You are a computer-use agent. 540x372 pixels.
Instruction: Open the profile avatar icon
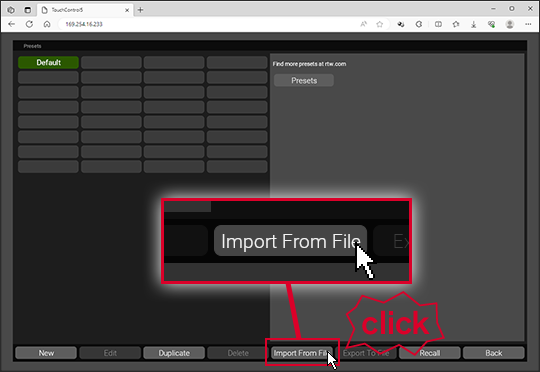(510, 24)
